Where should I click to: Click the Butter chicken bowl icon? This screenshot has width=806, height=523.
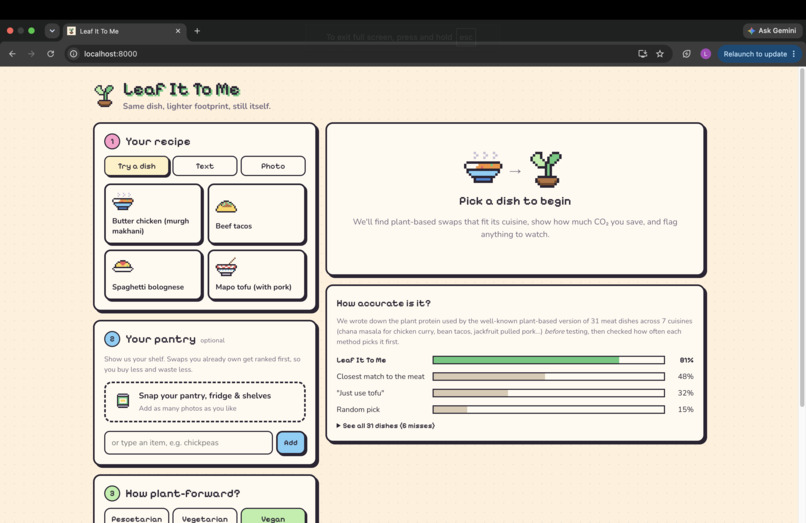point(123,202)
